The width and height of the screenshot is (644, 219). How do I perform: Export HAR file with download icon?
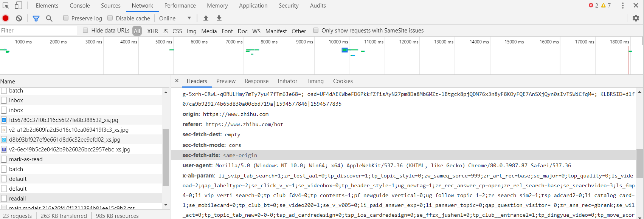(219, 18)
